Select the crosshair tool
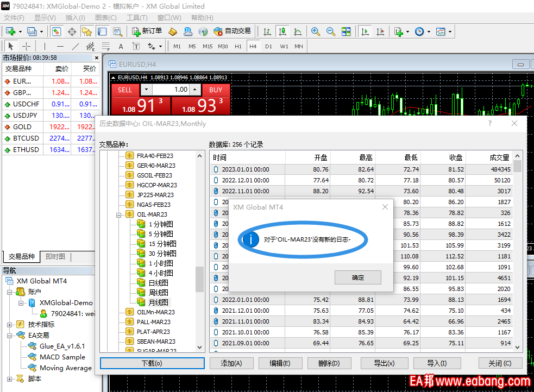 point(26,46)
